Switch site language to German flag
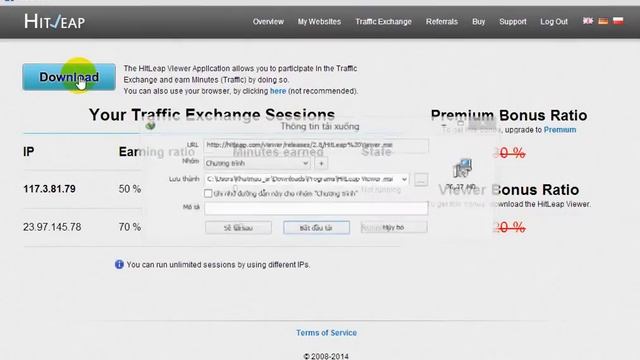Image resolution: width=640 pixels, height=360 pixels. tap(603, 21)
